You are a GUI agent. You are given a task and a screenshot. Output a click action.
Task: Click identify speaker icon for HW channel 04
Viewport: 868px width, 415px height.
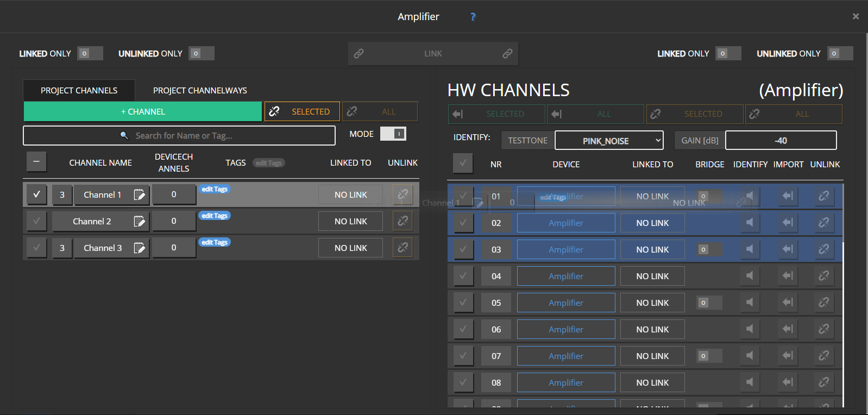750,276
